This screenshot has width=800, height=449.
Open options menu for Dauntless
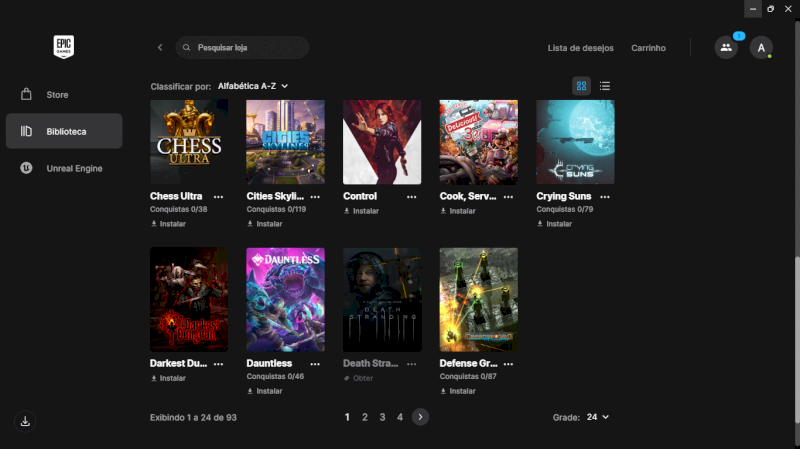coord(315,364)
